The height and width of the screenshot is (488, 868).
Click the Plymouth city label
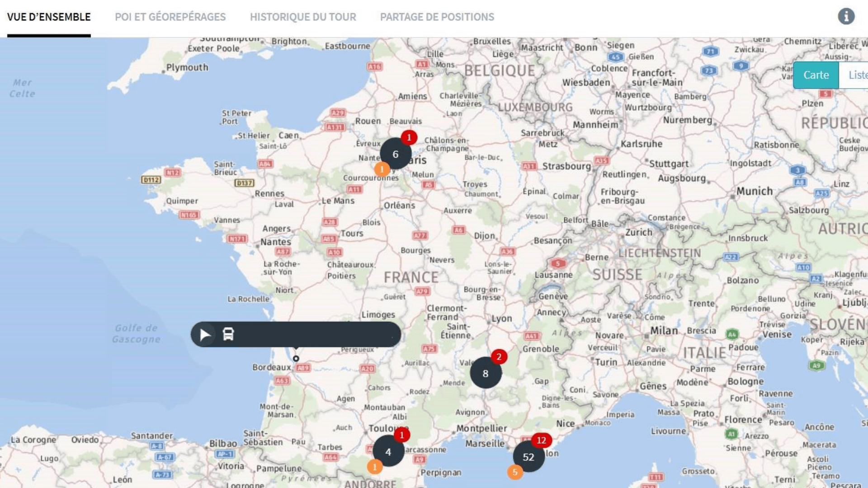tap(187, 67)
